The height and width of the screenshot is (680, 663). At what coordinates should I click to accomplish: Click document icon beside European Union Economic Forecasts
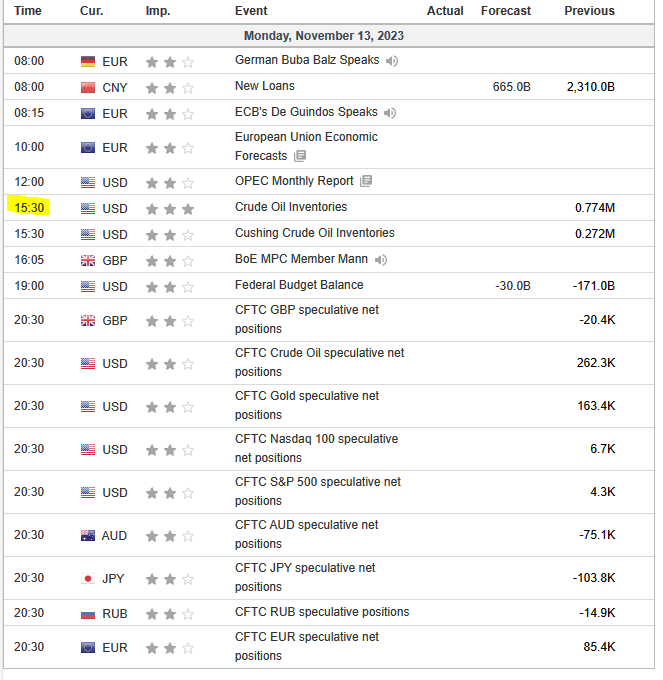pos(300,156)
